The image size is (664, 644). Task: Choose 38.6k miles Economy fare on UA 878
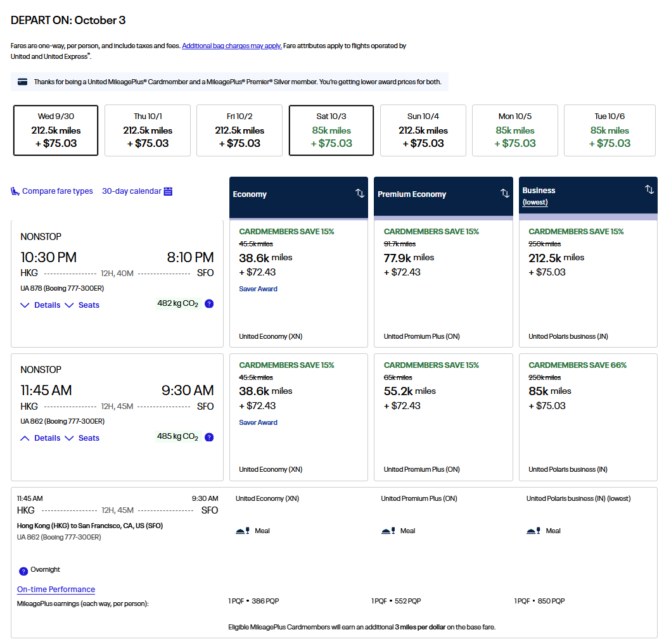(298, 284)
